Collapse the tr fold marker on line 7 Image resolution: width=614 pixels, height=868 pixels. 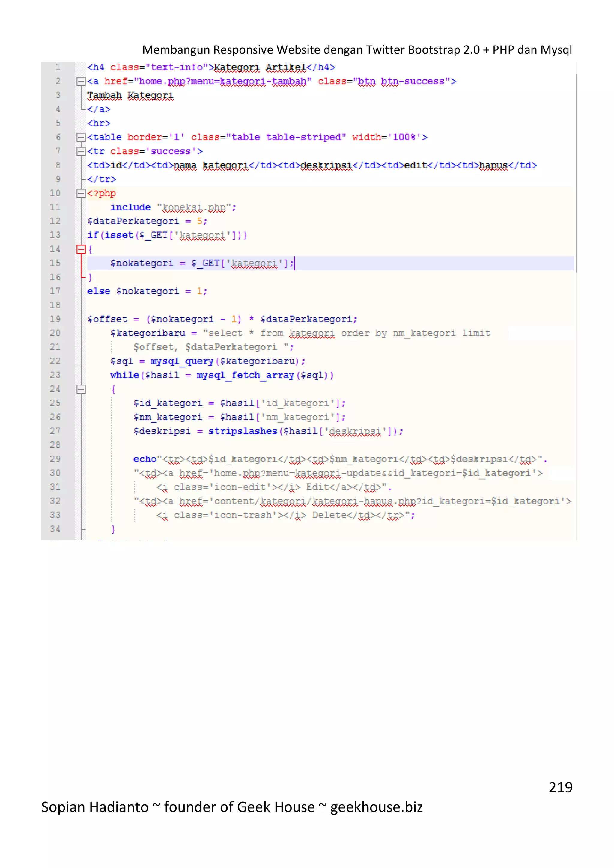click(x=81, y=151)
